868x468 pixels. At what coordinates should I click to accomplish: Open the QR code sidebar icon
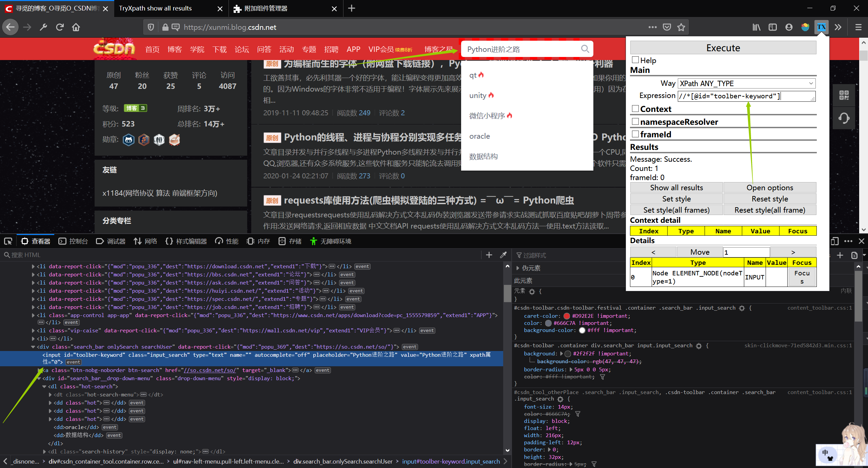pyautogui.click(x=844, y=95)
